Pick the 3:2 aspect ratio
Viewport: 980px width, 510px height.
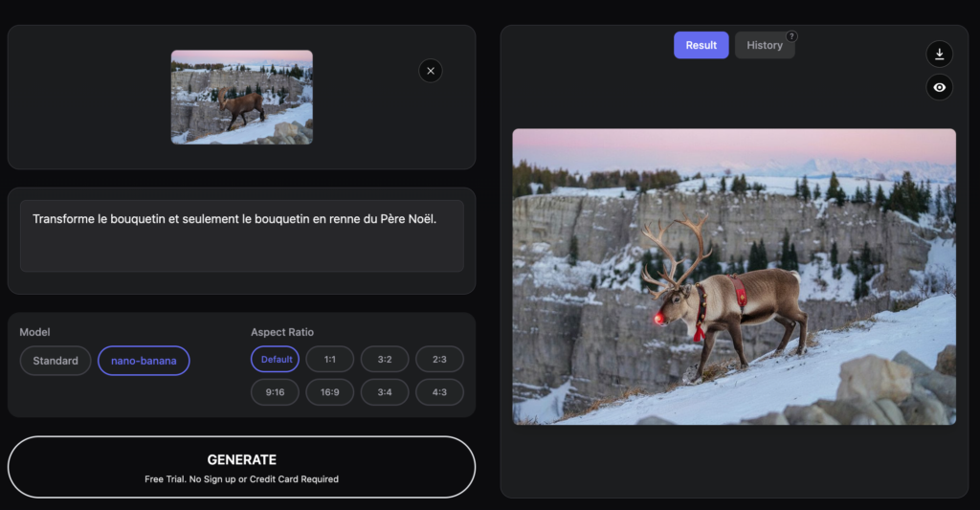[x=385, y=360]
